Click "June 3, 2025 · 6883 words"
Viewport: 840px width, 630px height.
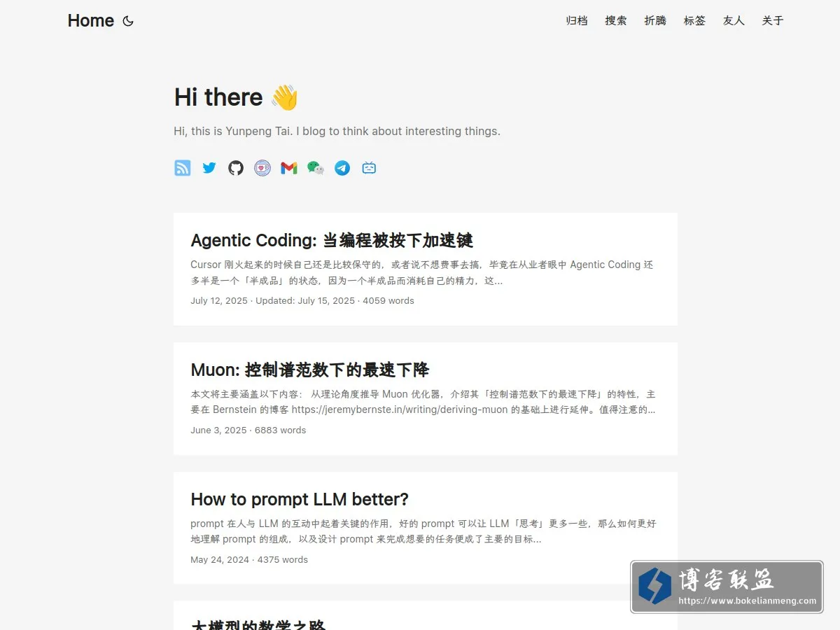[248, 430]
